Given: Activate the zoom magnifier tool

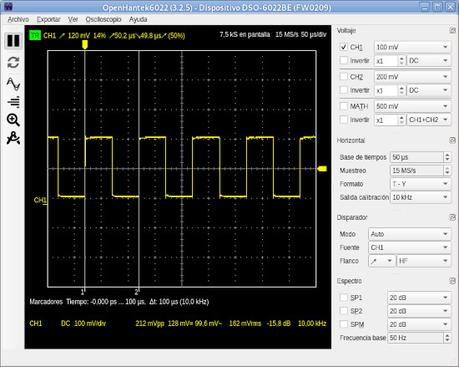Looking at the screenshot, I should pos(13,120).
